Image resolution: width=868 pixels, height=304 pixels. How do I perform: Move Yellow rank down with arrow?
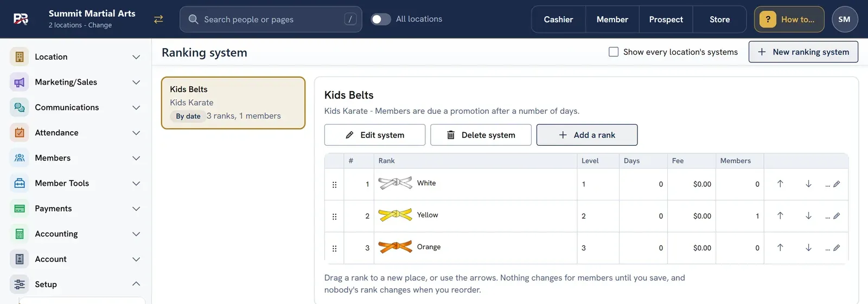click(808, 216)
